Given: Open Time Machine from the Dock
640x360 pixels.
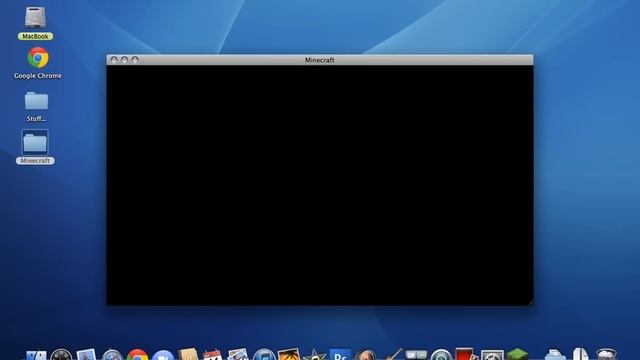Looking at the screenshot, I should [x=441, y=355].
